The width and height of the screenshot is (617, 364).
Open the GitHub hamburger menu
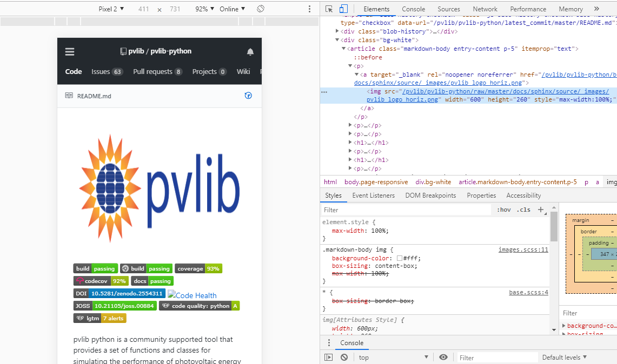coord(70,51)
